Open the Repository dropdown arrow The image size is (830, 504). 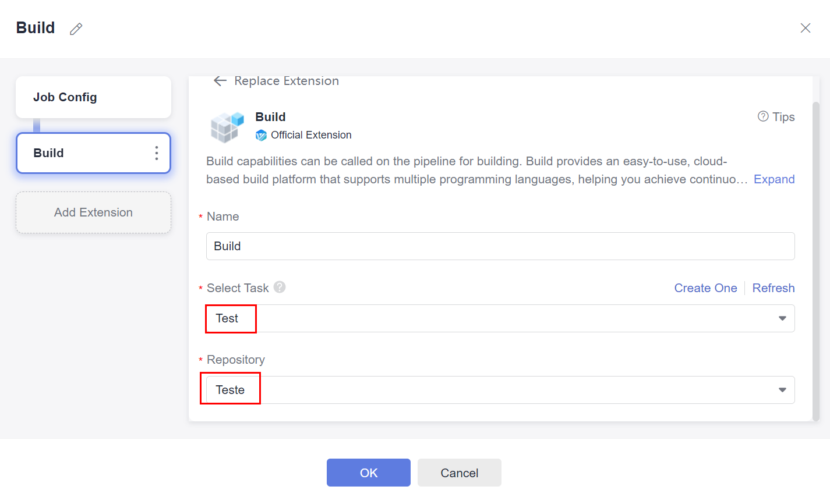click(x=782, y=390)
